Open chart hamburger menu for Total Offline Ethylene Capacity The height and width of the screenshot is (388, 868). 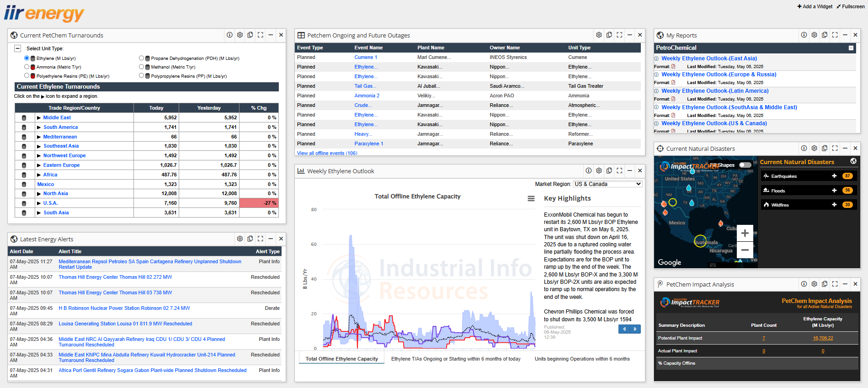(x=531, y=198)
